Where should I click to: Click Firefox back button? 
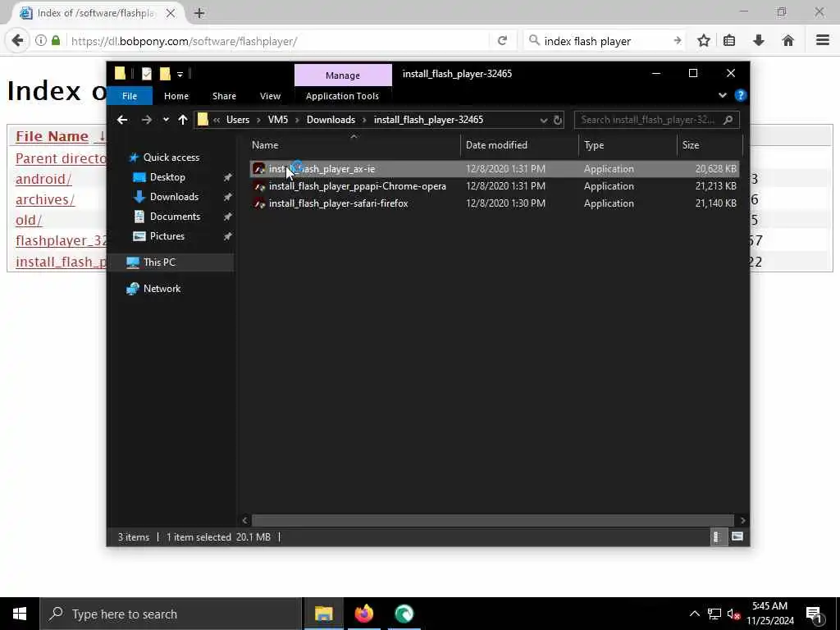coord(17,41)
